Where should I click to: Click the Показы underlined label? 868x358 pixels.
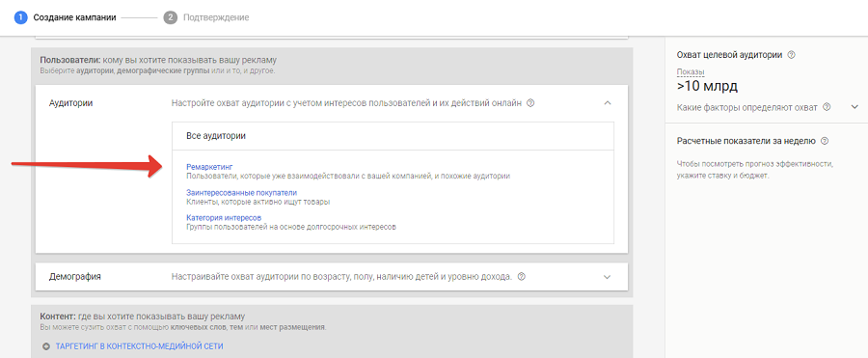(691, 72)
